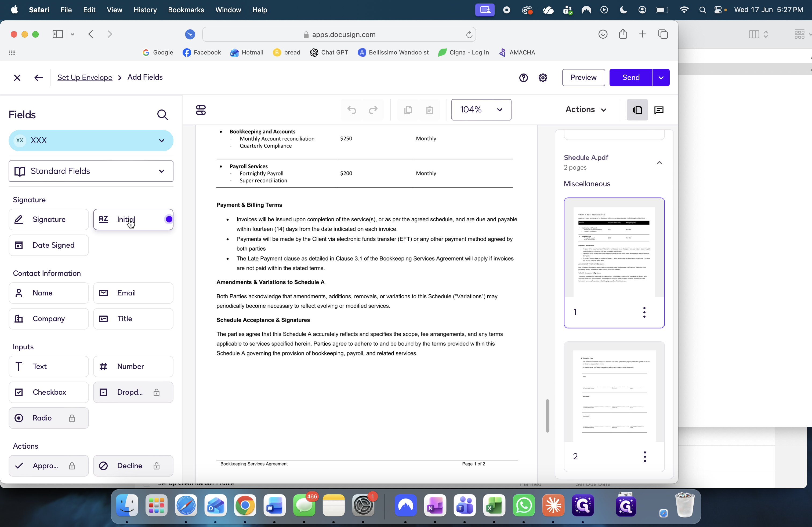Select the Dropdown field type
Viewport: 812px width, 527px height.
[x=133, y=392]
